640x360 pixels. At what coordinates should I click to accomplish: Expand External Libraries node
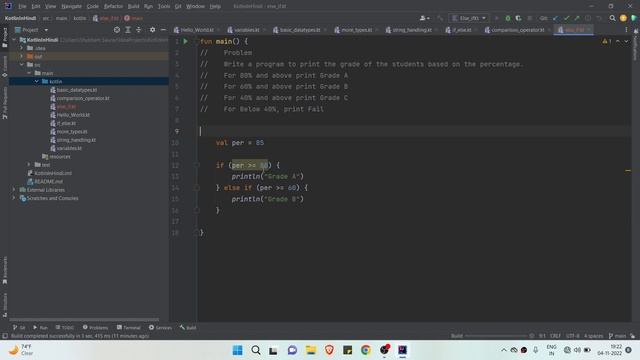pyautogui.click(x=15, y=190)
